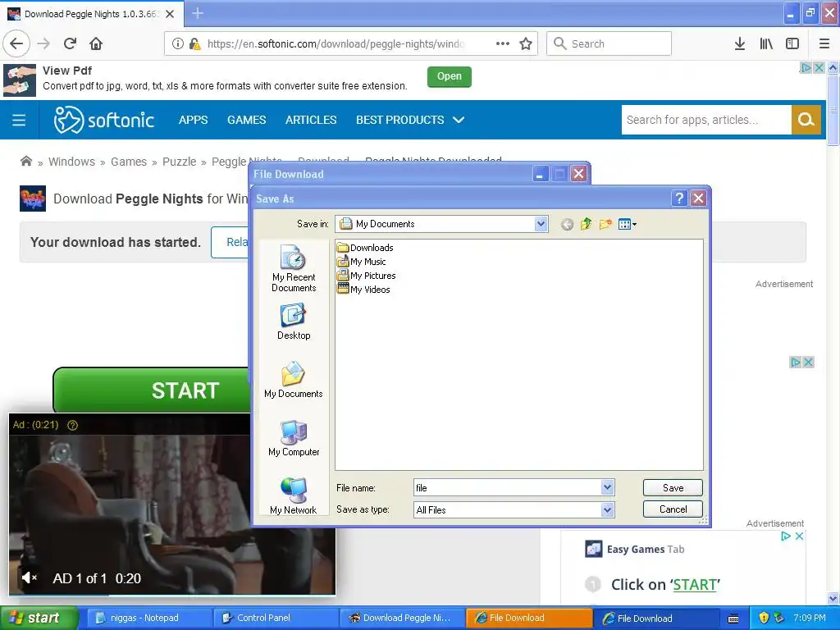
Task: Click the Games breadcrumb link
Action: click(x=129, y=162)
